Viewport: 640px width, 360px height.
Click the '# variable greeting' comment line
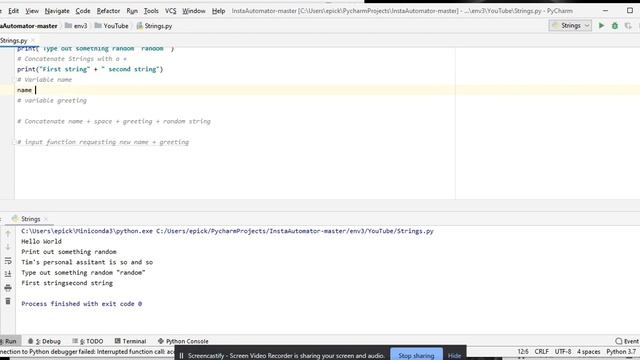tap(52, 100)
